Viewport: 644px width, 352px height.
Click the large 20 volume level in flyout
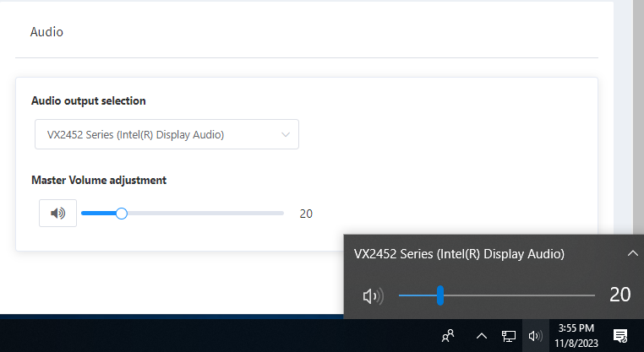point(619,295)
